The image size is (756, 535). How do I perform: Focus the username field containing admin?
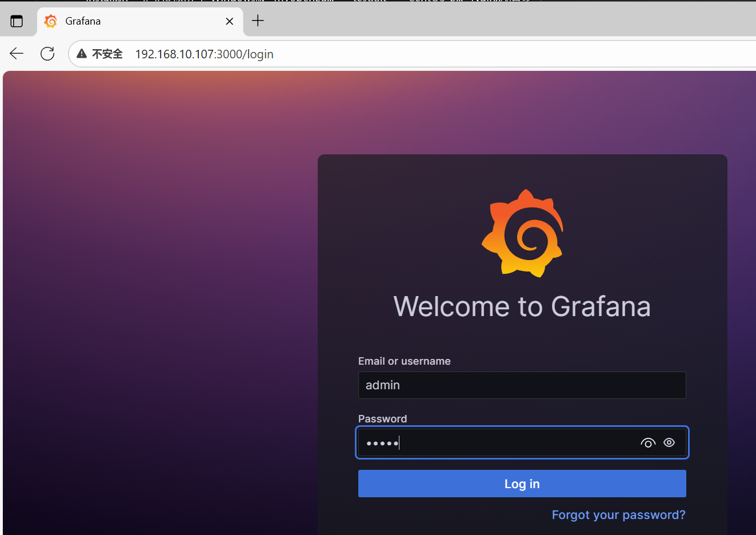522,385
